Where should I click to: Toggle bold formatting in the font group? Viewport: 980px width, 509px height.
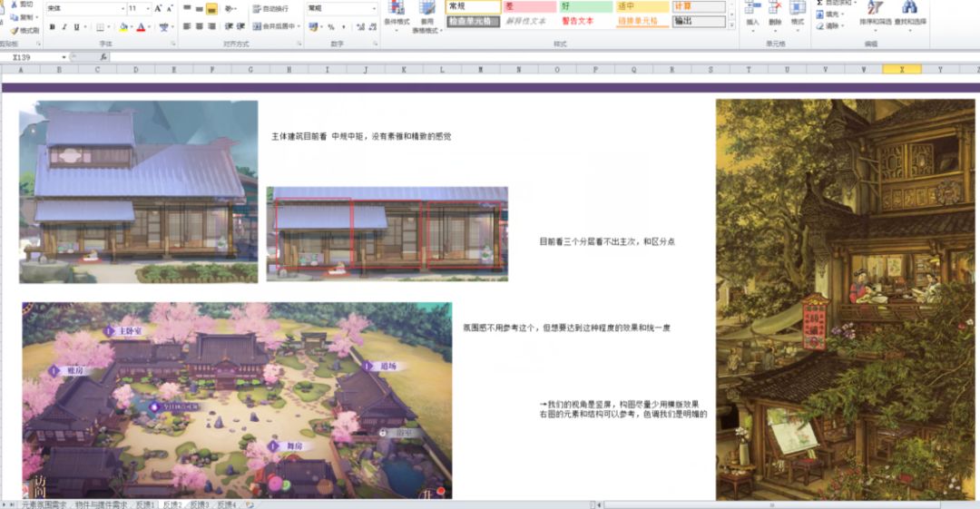52,27
